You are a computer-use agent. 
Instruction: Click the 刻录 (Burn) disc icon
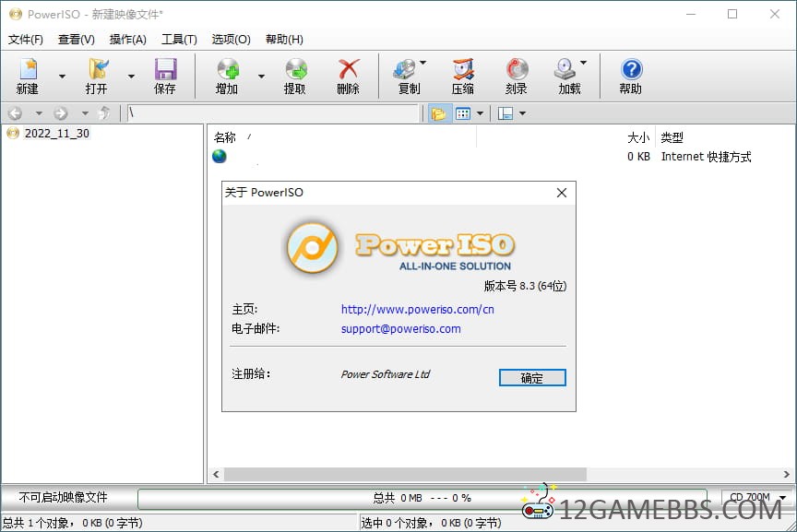point(517,70)
